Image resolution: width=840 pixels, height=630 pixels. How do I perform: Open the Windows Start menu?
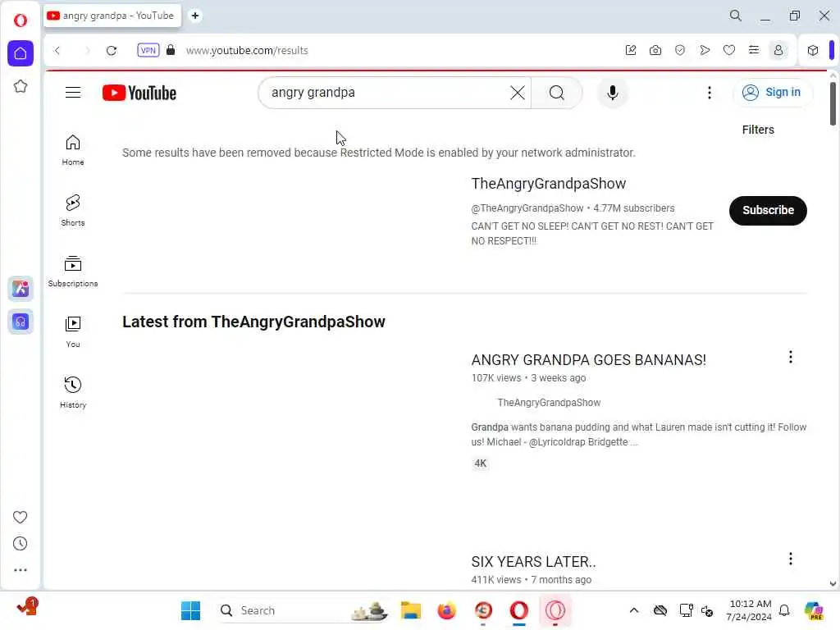[190, 610]
